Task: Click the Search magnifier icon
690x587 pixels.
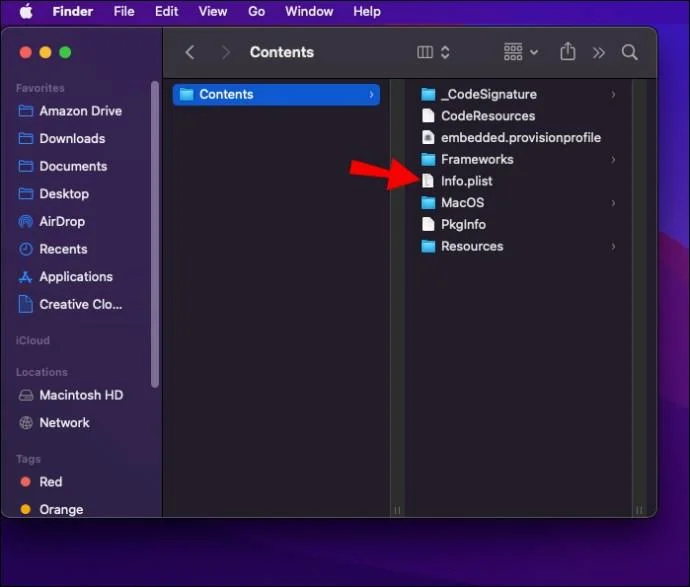Action: tap(630, 52)
